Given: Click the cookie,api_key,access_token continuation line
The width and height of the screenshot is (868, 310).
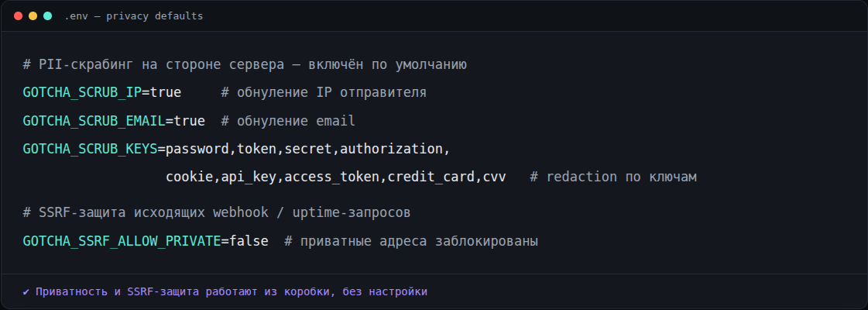Looking at the screenshot, I should [336, 177].
